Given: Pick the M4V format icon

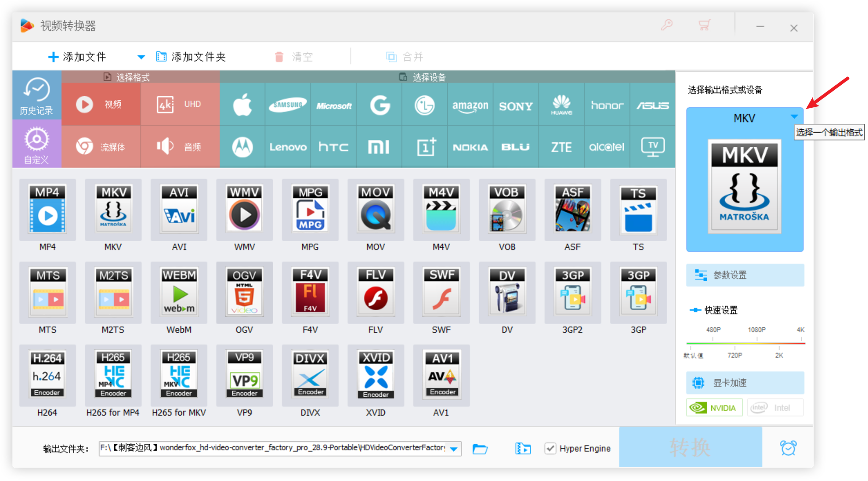Looking at the screenshot, I should tap(441, 210).
